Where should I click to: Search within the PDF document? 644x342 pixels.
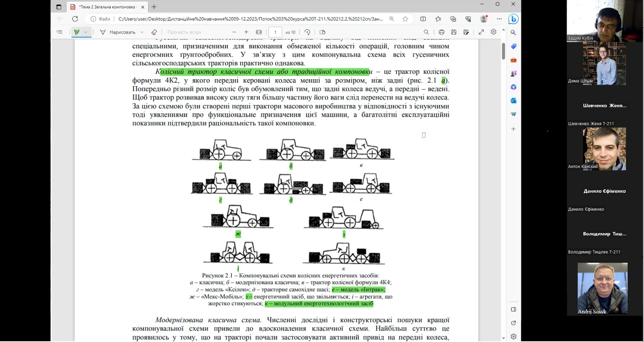click(x=426, y=32)
